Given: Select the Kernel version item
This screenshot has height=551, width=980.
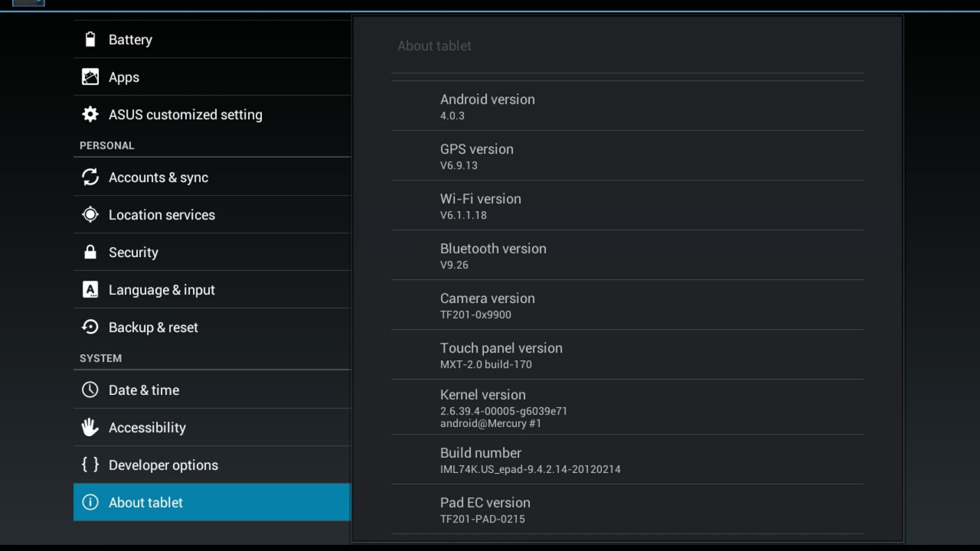Looking at the screenshot, I should 627,408.
